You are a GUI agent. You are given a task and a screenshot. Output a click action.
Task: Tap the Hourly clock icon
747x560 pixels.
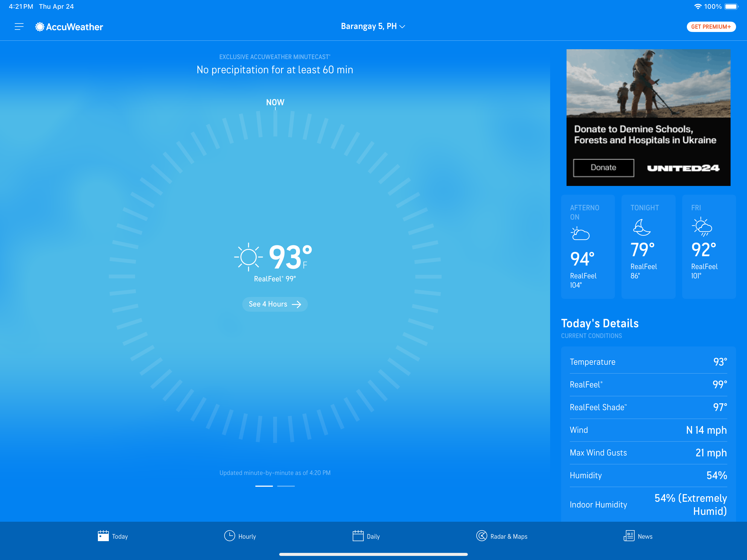[x=229, y=536]
